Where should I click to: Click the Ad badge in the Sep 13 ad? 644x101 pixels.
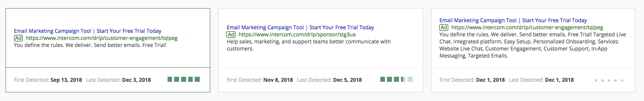pyautogui.click(x=18, y=38)
